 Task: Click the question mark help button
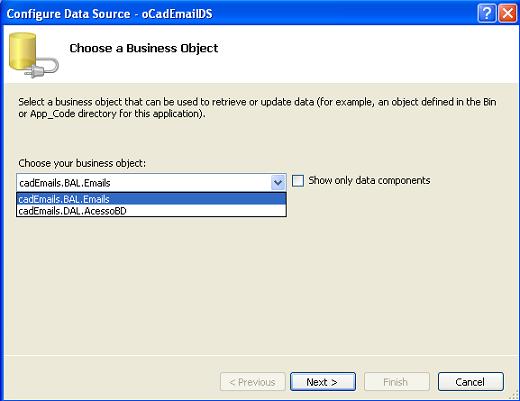pos(487,13)
